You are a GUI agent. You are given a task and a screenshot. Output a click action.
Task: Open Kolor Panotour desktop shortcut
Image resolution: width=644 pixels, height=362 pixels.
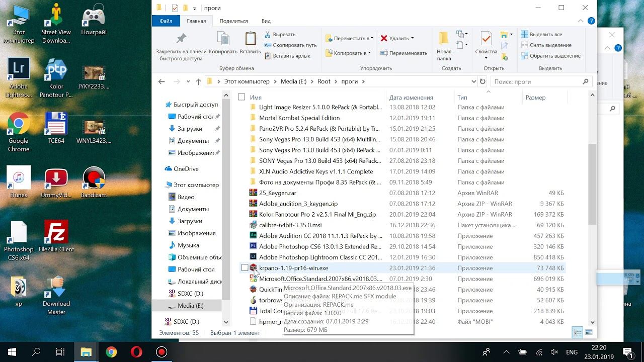56,78
